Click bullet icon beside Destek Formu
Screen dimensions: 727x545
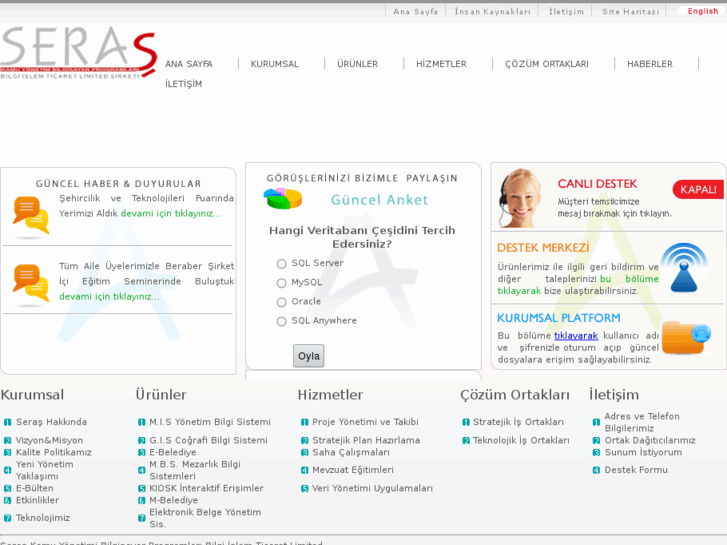[x=596, y=470]
